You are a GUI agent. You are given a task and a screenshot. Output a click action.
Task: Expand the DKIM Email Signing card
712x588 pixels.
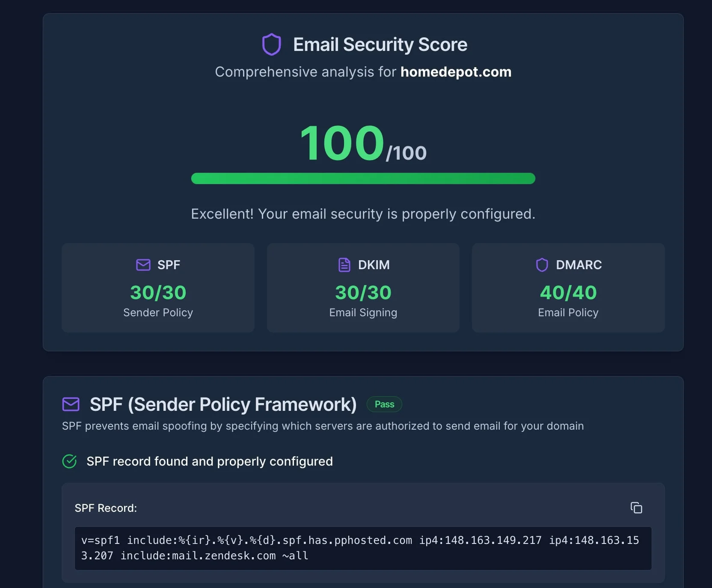362,288
